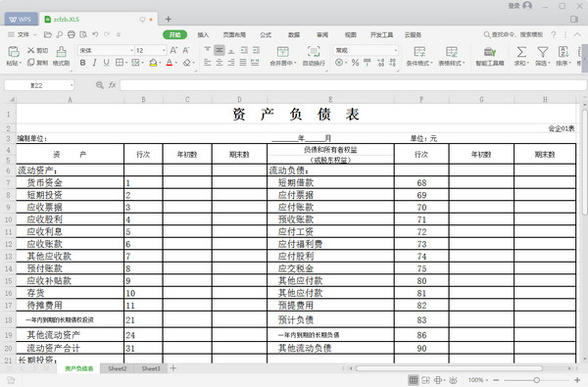Open the font size dropdown showing 12
Image resolution: width=588 pixels, height=387 pixels.
click(x=164, y=50)
